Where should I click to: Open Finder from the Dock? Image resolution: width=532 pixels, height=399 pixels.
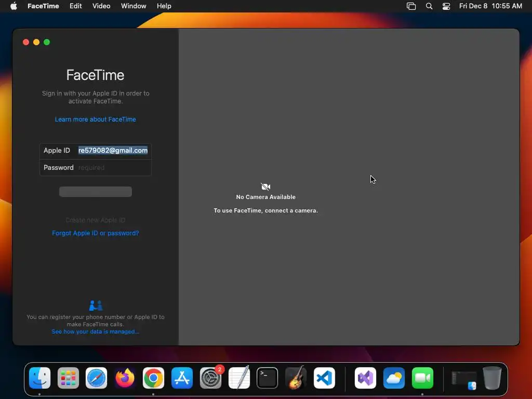click(x=39, y=378)
